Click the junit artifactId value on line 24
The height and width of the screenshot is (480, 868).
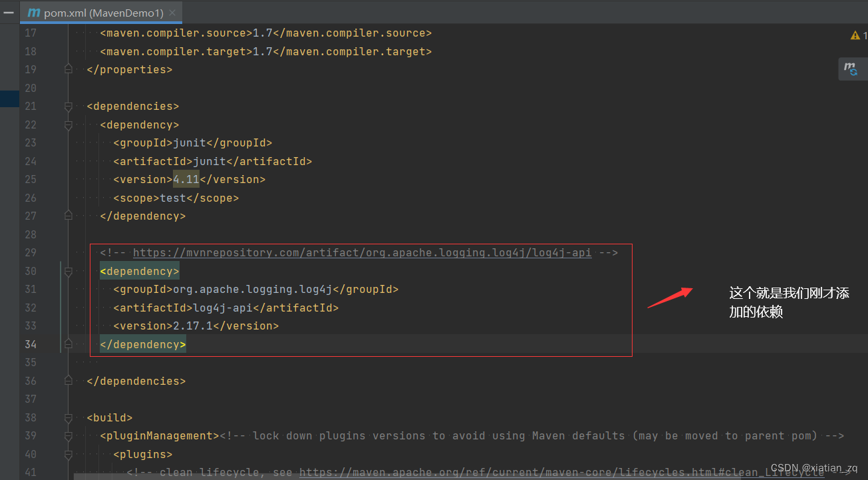pyautogui.click(x=210, y=161)
